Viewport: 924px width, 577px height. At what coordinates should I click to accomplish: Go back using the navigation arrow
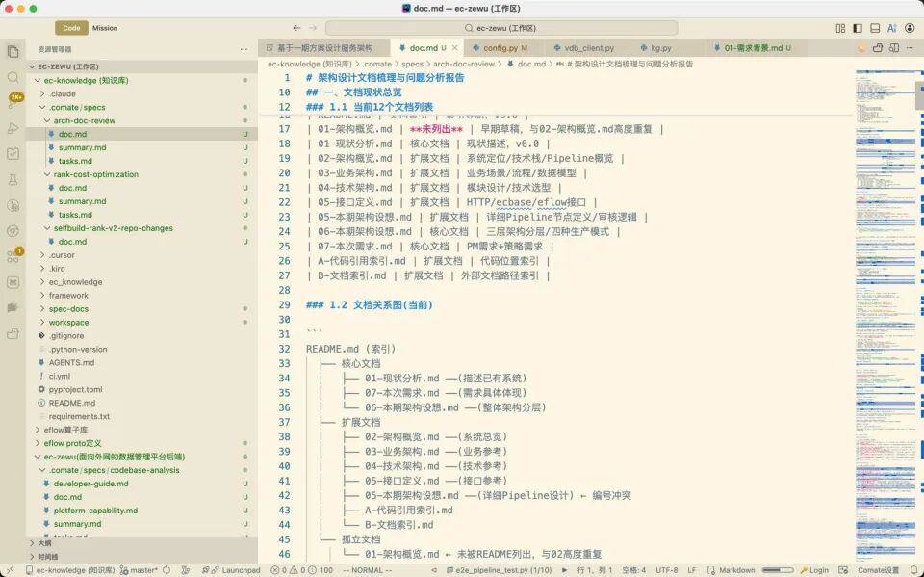296,28
